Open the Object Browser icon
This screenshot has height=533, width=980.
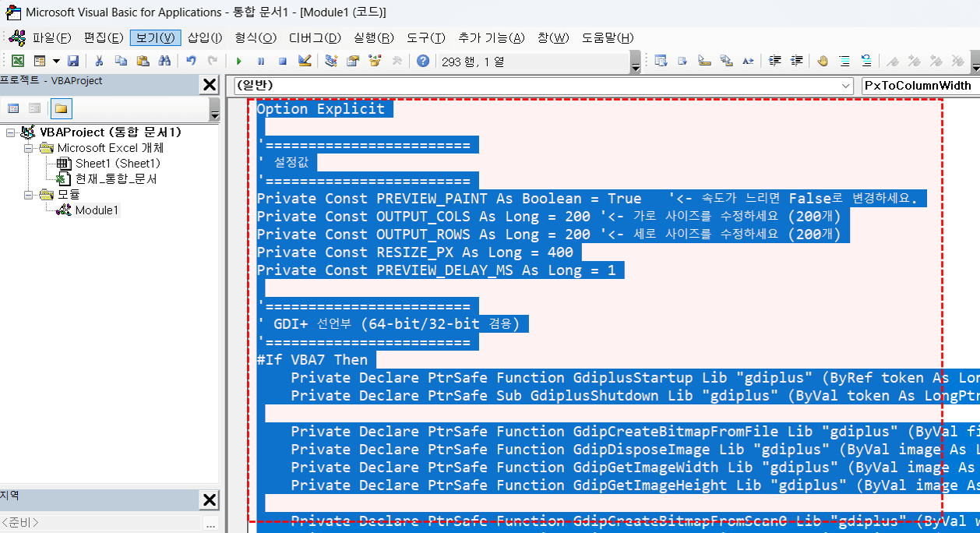(x=375, y=61)
